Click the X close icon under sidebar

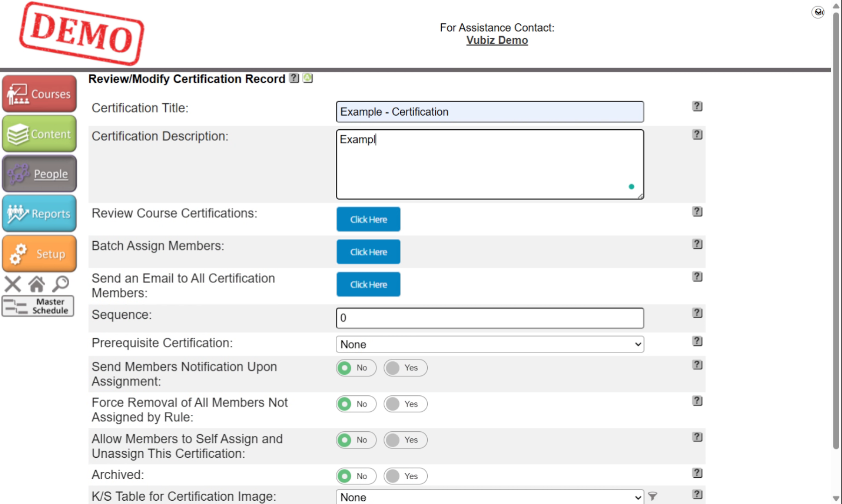click(x=13, y=284)
